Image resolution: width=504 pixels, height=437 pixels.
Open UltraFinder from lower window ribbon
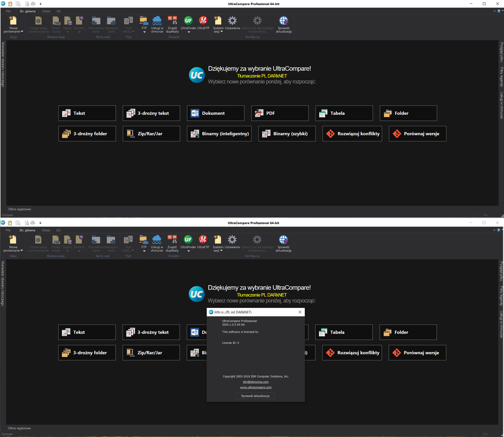[188, 240]
